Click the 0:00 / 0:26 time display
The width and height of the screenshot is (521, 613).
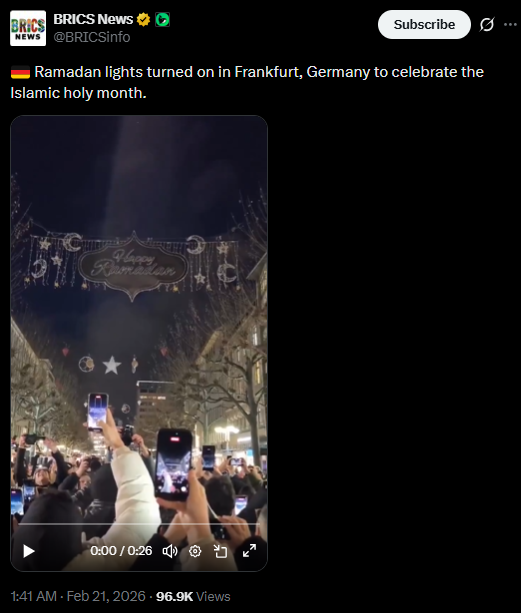(121, 551)
